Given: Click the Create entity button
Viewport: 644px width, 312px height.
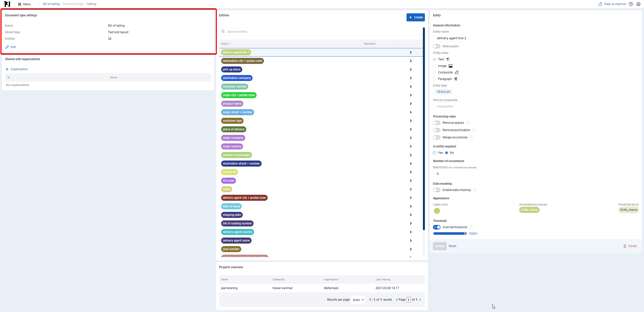Looking at the screenshot, I should click(416, 17).
